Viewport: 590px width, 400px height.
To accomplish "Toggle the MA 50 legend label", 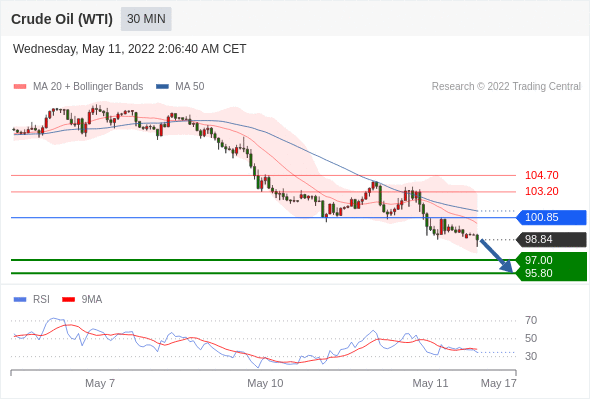I will tap(190, 87).
